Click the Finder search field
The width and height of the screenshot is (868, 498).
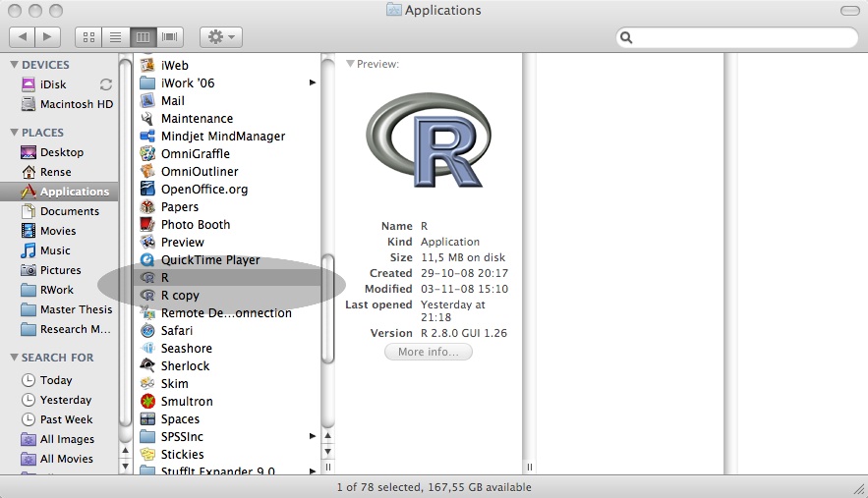click(x=737, y=37)
